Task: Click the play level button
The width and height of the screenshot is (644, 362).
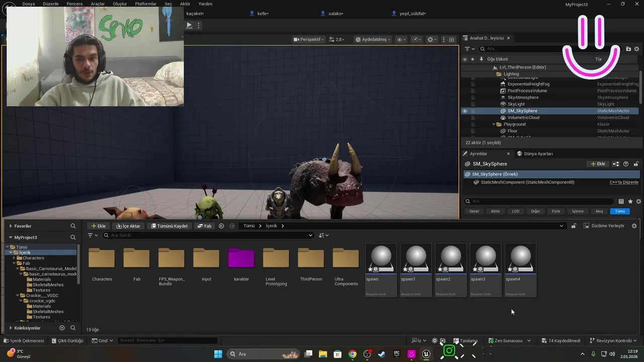Action: tap(189, 25)
